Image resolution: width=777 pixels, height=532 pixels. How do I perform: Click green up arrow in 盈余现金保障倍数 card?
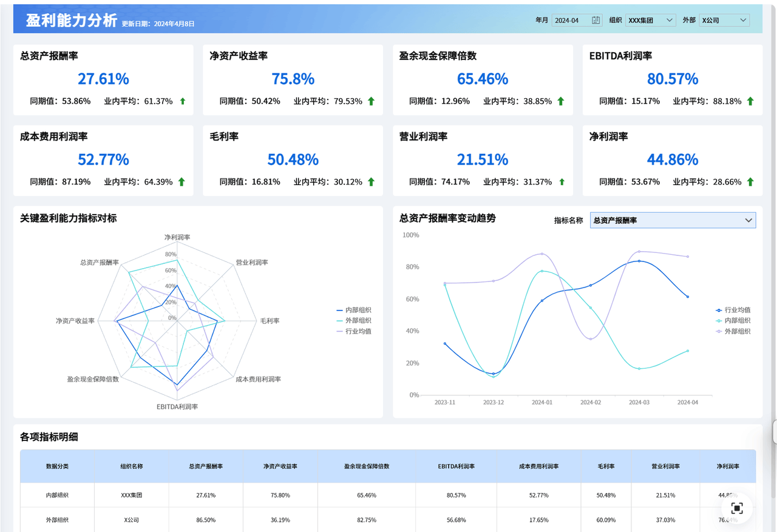pos(561,101)
